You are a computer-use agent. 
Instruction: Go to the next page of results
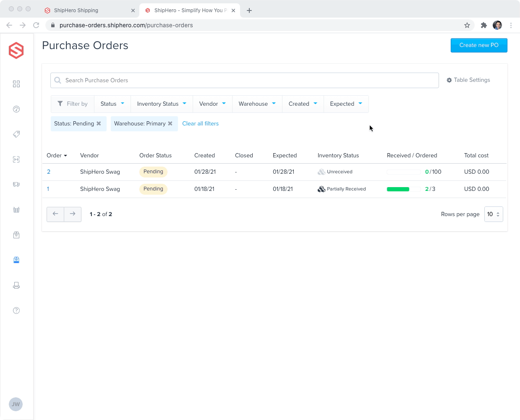click(73, 214)
